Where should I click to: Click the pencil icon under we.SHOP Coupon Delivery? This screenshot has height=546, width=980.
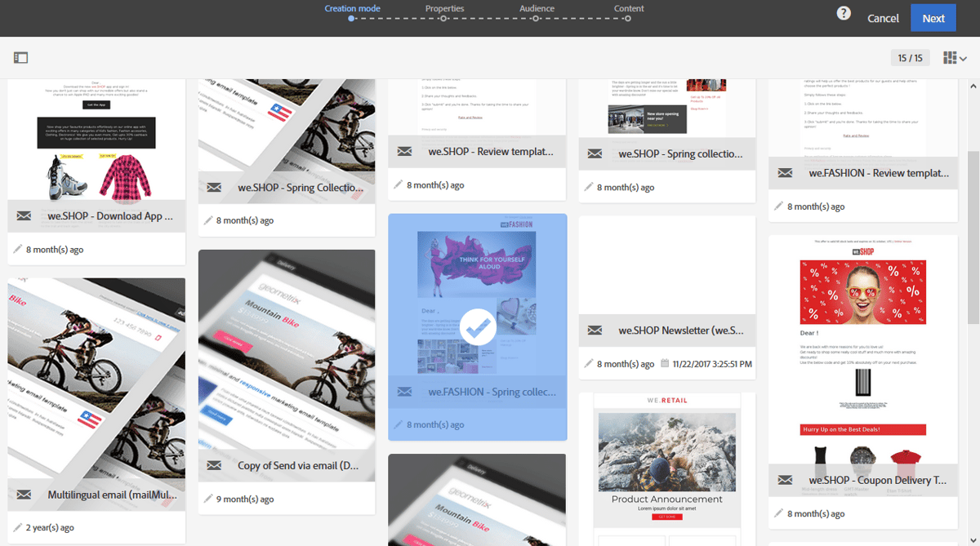coord(780,513)
